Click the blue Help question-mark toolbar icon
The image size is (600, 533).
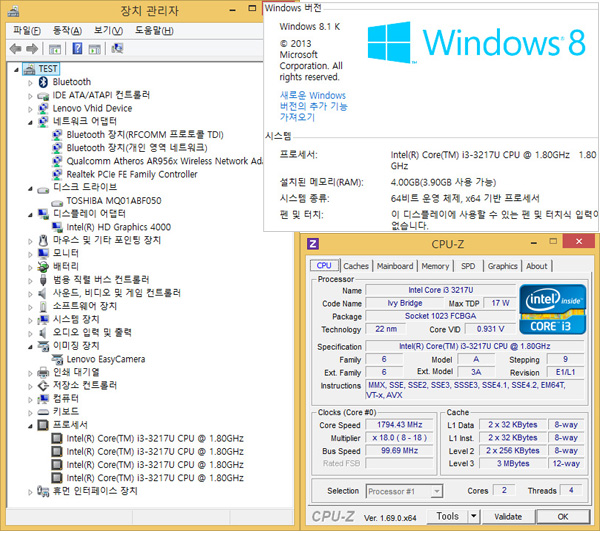(x=77, y=49)
